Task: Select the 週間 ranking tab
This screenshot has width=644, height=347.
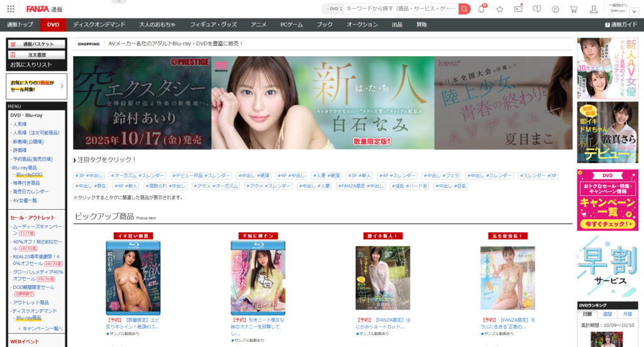Action: tap(608, 314)
